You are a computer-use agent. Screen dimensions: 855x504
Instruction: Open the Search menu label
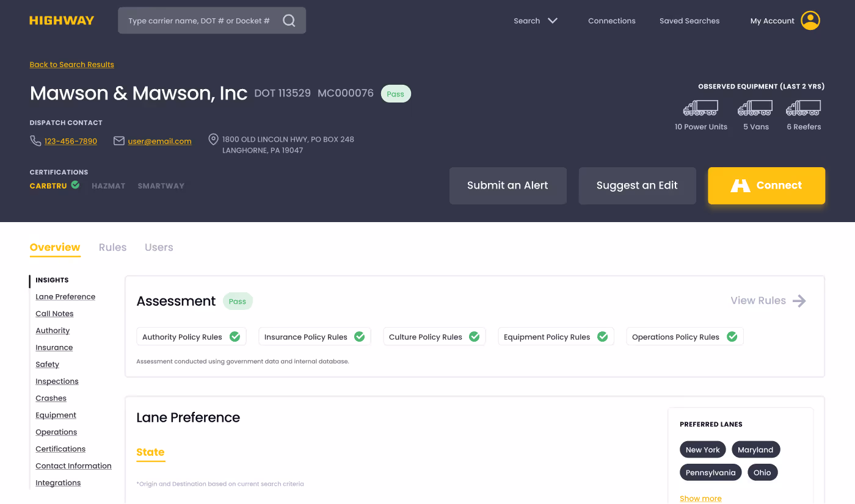tap(527, 21)
